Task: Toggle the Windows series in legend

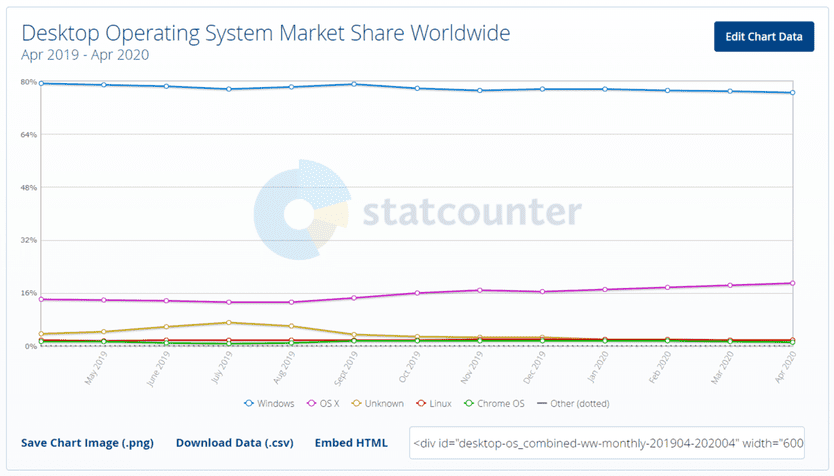Action: point(270,404)
